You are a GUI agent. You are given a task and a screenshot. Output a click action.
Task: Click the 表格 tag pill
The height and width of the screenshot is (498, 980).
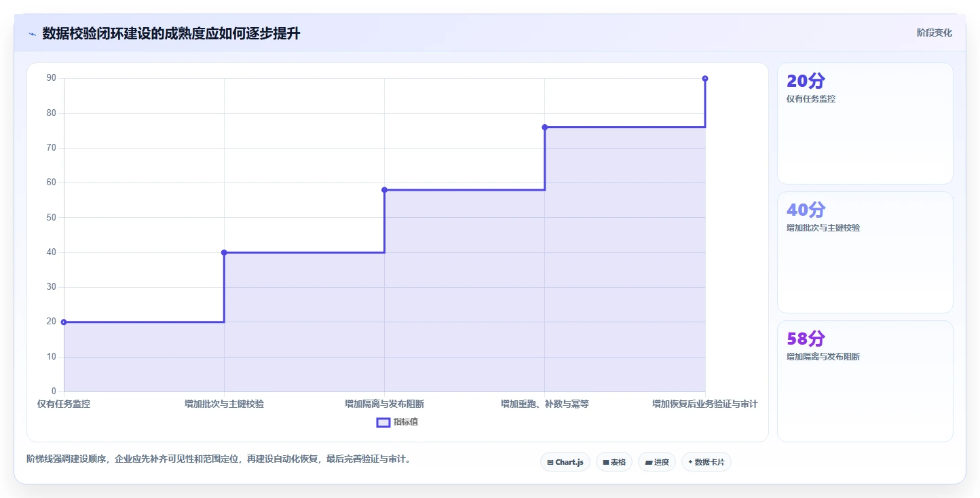(614, 462)
